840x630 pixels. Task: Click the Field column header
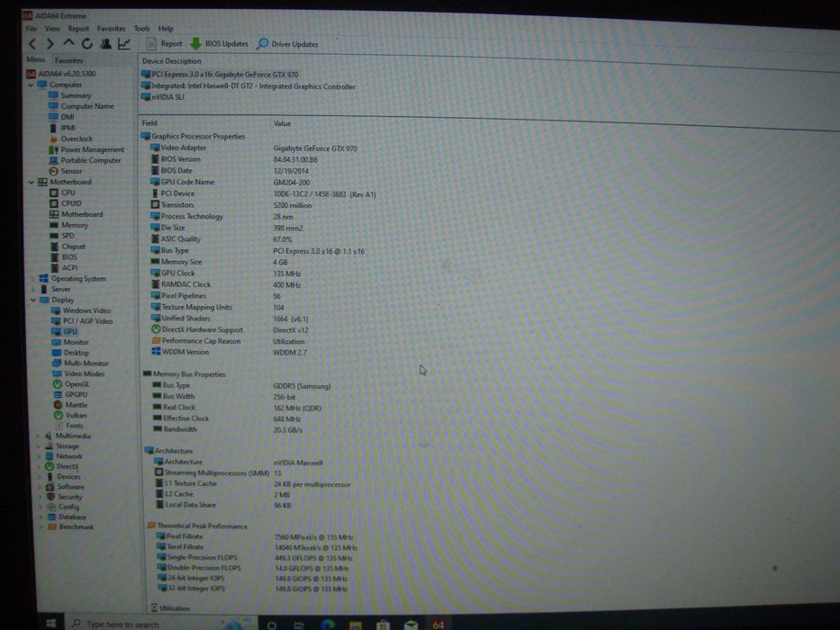click(x=149, y=122)
